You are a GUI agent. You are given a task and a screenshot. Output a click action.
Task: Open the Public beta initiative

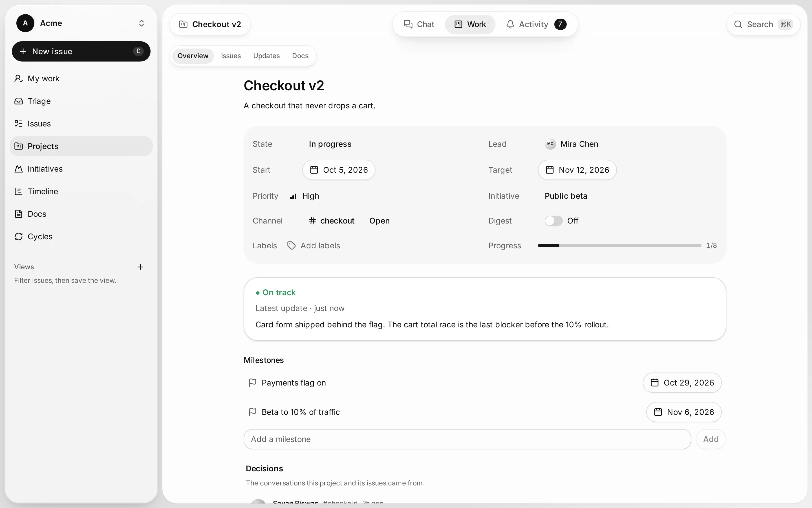point(566,196)
